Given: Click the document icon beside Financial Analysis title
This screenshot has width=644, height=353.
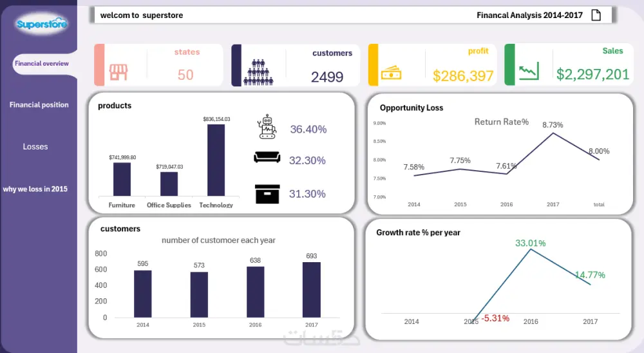Looking at the screenshot, I should [596, 15].
